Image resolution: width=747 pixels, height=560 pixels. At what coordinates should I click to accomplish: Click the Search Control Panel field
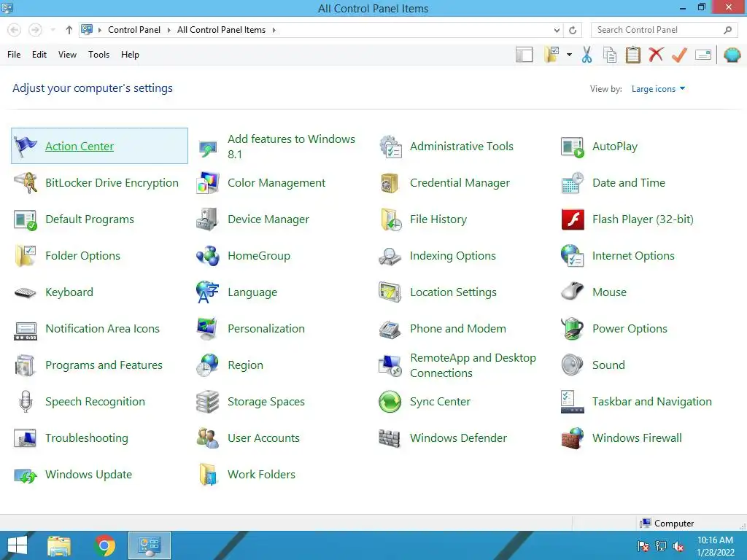click(x=664, y=30)
